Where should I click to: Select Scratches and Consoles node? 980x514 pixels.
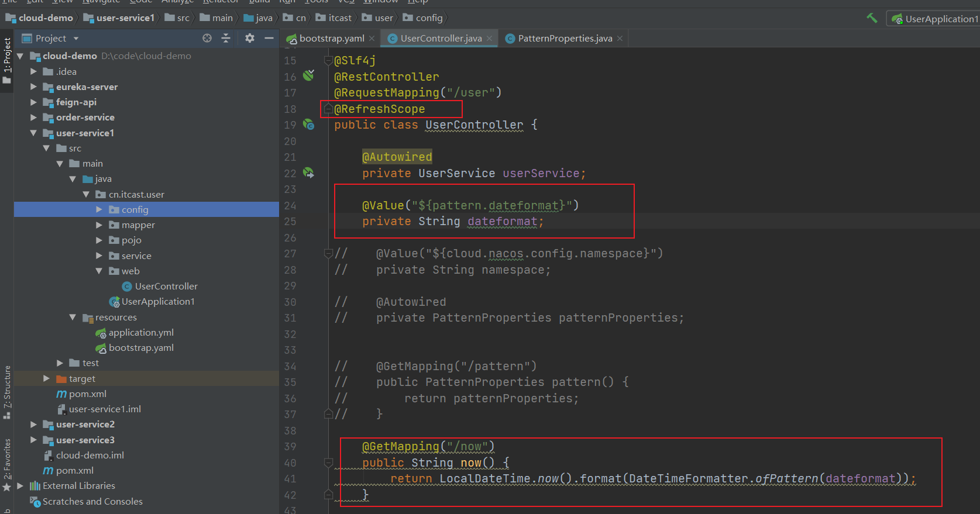click(x=92, y=501)
